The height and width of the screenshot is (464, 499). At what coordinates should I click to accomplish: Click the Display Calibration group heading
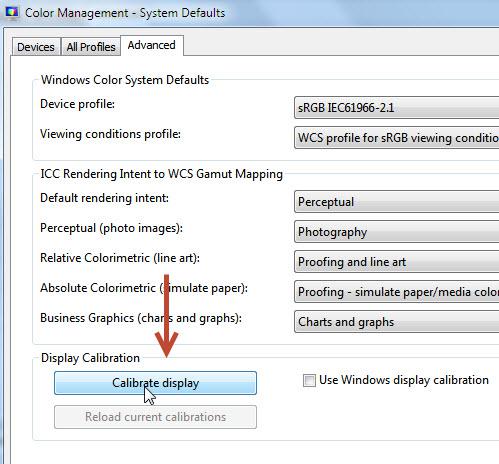[x=90, y=358]
